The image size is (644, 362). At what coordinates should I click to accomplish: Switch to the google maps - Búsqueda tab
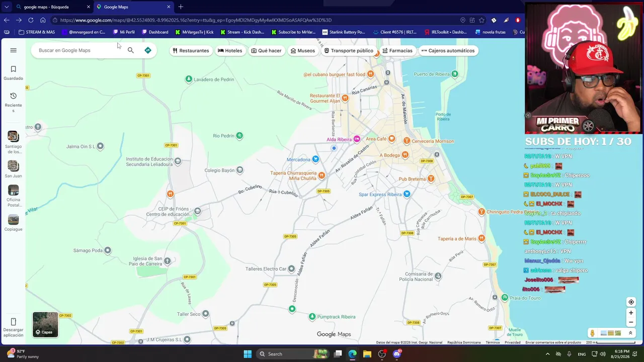[x=52, y=7]
